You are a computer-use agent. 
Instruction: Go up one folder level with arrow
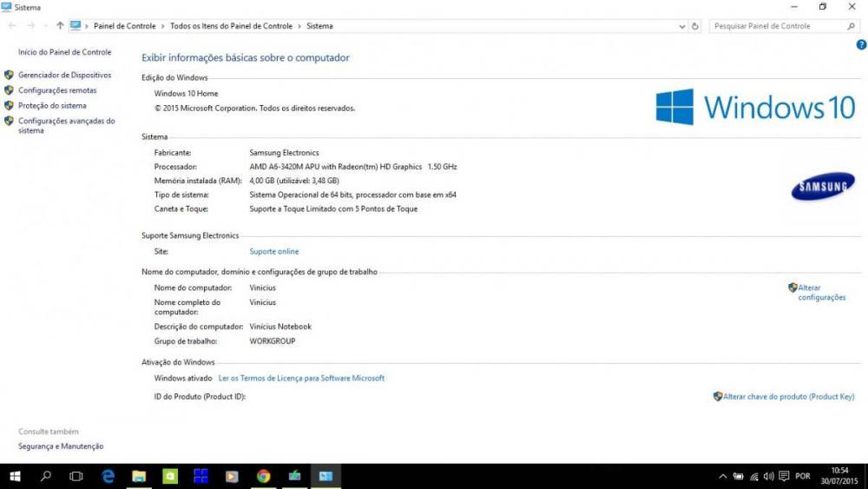60,26
